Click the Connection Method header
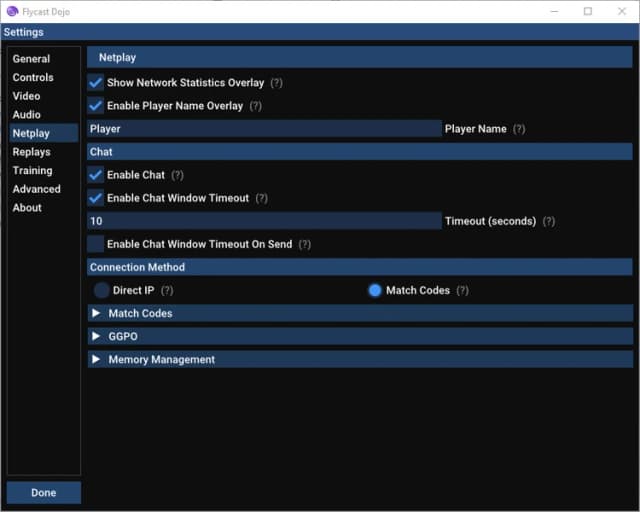This screenshot has height=512, width=640. [360, 267]
